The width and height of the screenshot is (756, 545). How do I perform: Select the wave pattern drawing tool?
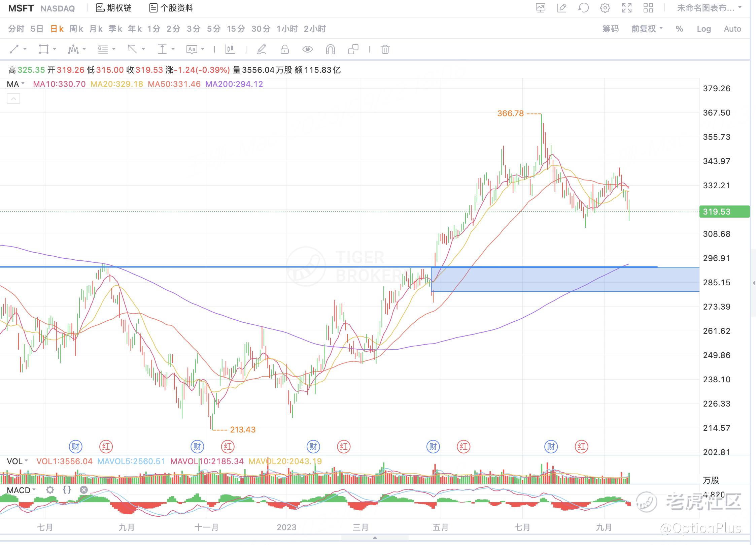[x=73, y=49]
